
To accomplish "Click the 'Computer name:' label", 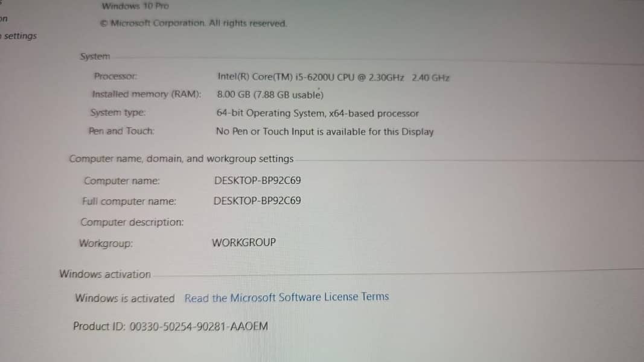I will (121, 180).
